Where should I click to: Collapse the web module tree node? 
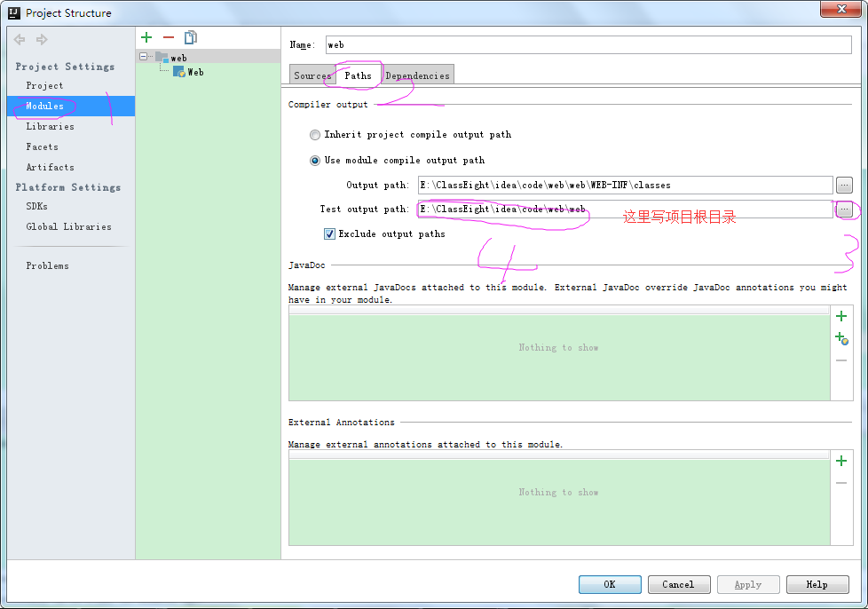[x=144, y=57]
